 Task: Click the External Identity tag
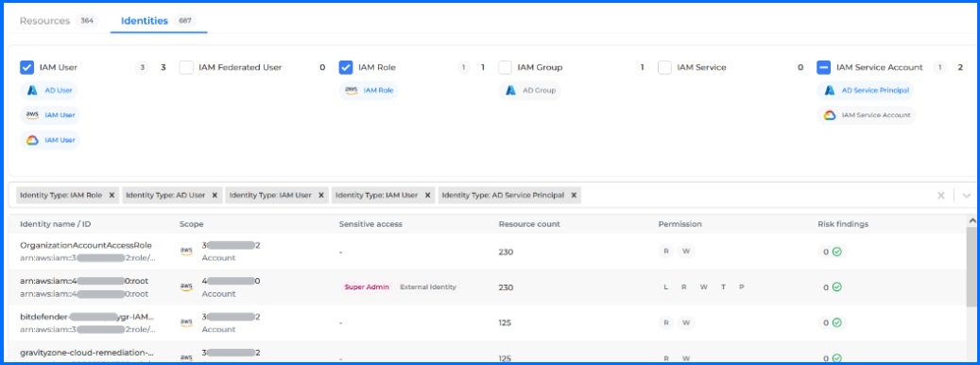click(x=428, y=287)
